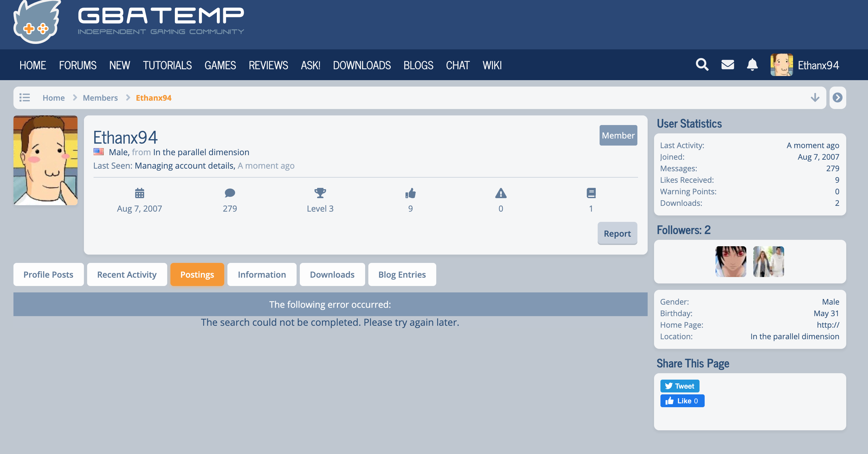Switch to the Blog Entries tab
Image resolution: width=868 pixels, height=454 pixels.
pos(402,274)
